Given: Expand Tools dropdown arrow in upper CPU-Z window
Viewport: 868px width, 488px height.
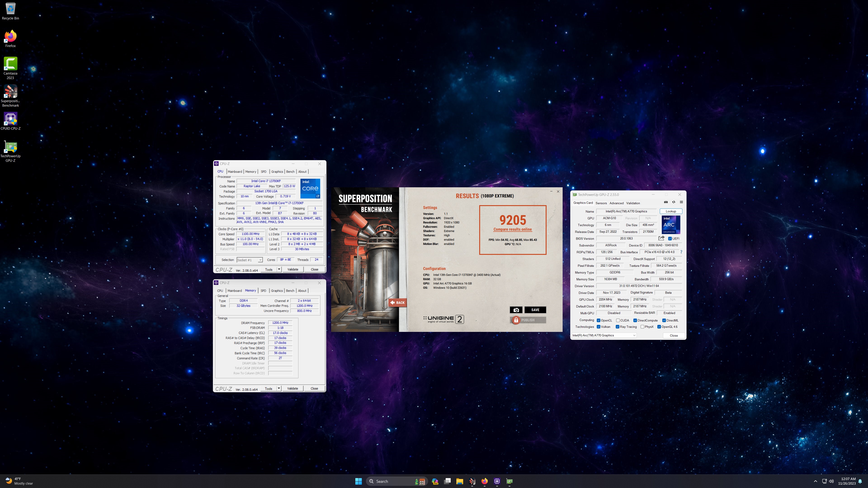Looking at the screenshot, I should 279,270.
